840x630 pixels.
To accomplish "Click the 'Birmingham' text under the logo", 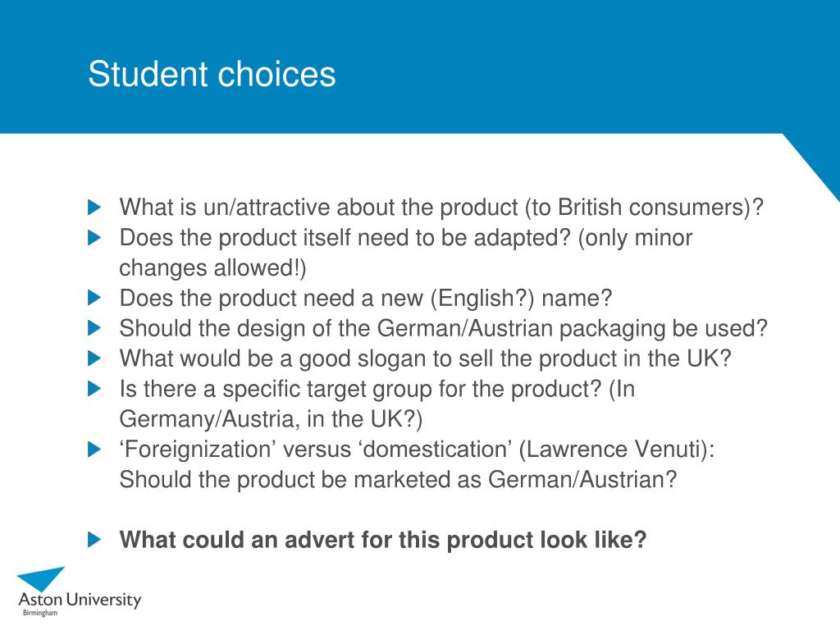I will pyautogui.click(x=40, y=613).
